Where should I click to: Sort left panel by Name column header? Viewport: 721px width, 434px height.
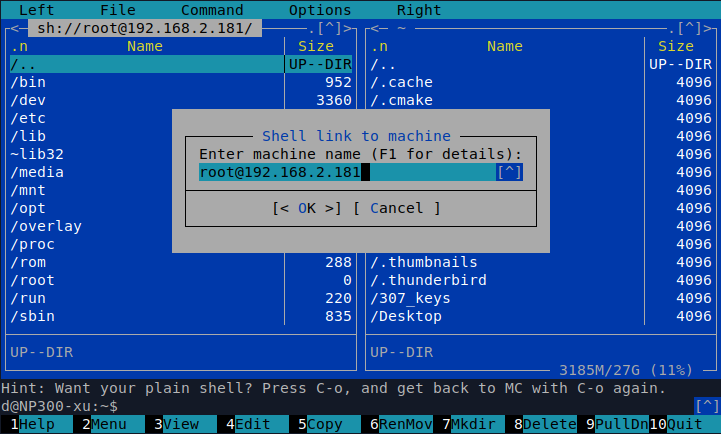[x=145, y=46]
